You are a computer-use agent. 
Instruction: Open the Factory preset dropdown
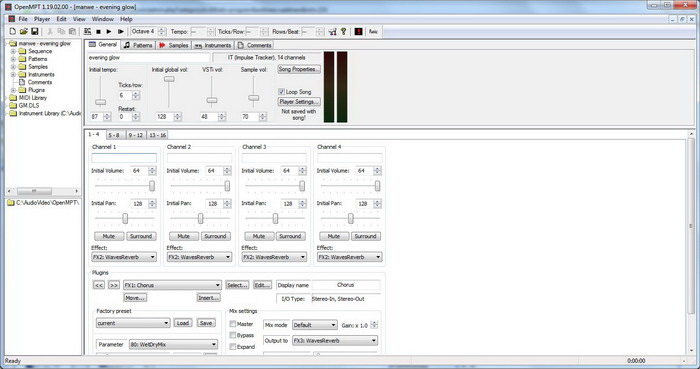click(x=133, y=323)
